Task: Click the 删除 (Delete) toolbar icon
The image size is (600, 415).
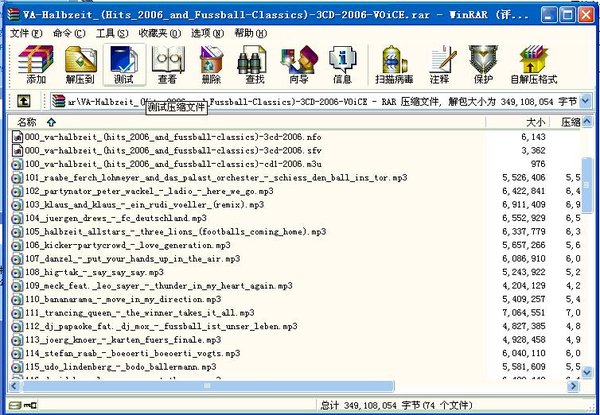Action: tap(211, 64)
